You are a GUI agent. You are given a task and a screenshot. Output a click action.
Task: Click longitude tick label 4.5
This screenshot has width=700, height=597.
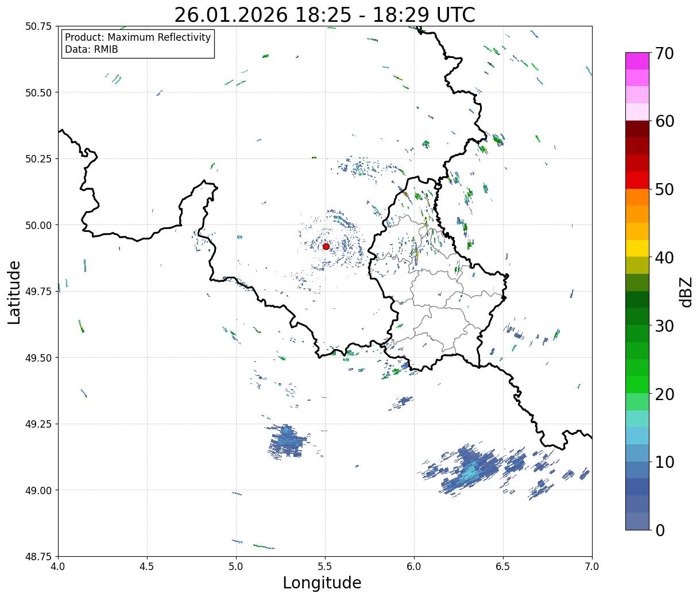coord(147,567)
